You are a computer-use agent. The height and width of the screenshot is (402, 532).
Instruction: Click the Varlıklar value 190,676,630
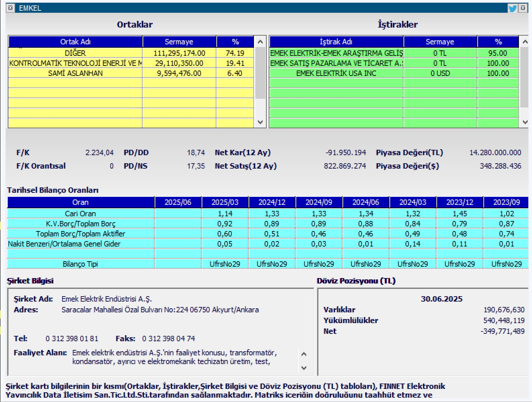click(x=504, y=310)
